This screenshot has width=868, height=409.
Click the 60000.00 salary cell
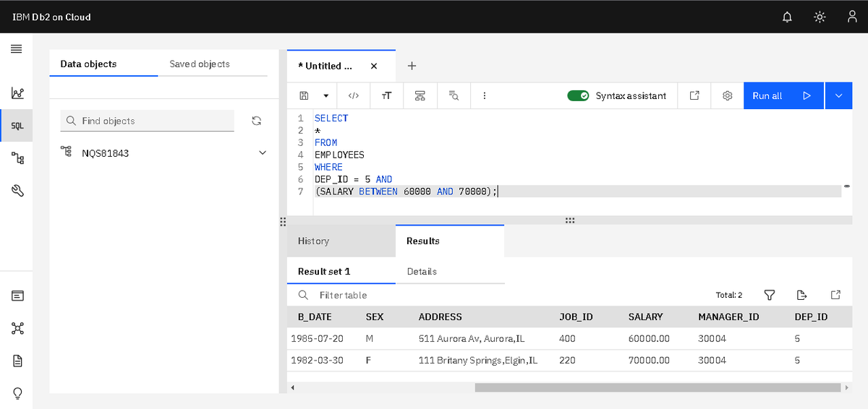[x=650, y=338]
